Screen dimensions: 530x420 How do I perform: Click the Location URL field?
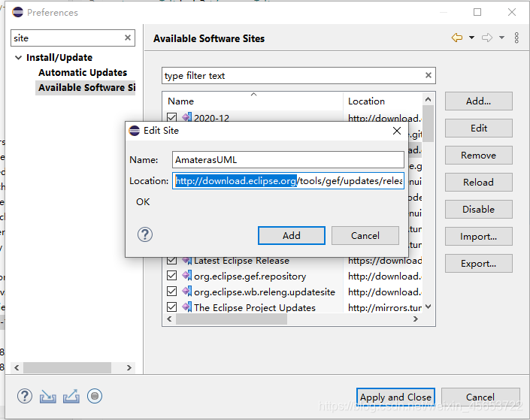click(x=288, y=181)
